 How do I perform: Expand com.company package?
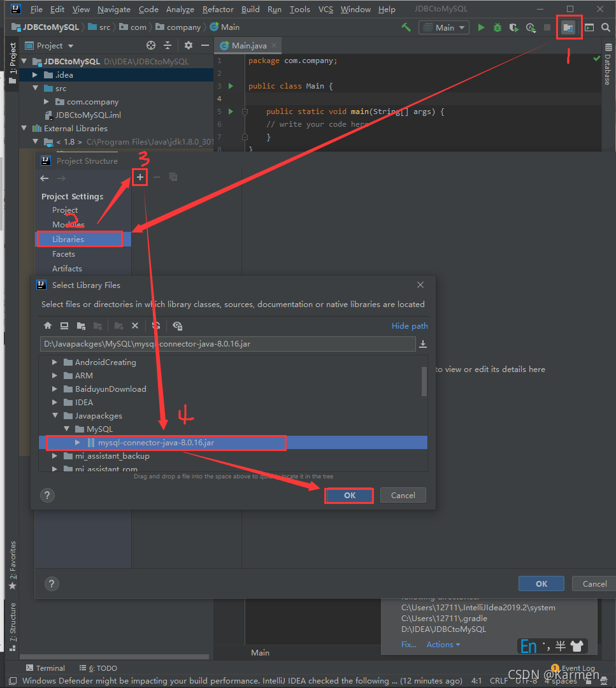pyautogui.click(x=47, y=102)
